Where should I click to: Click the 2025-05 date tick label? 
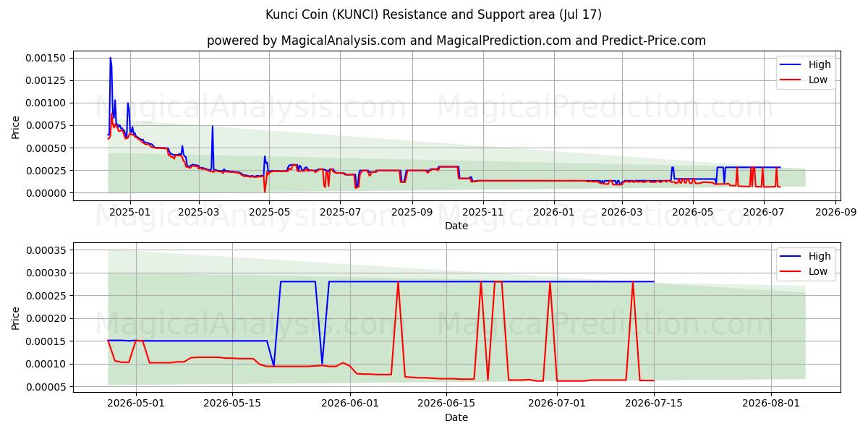point(269,212)
